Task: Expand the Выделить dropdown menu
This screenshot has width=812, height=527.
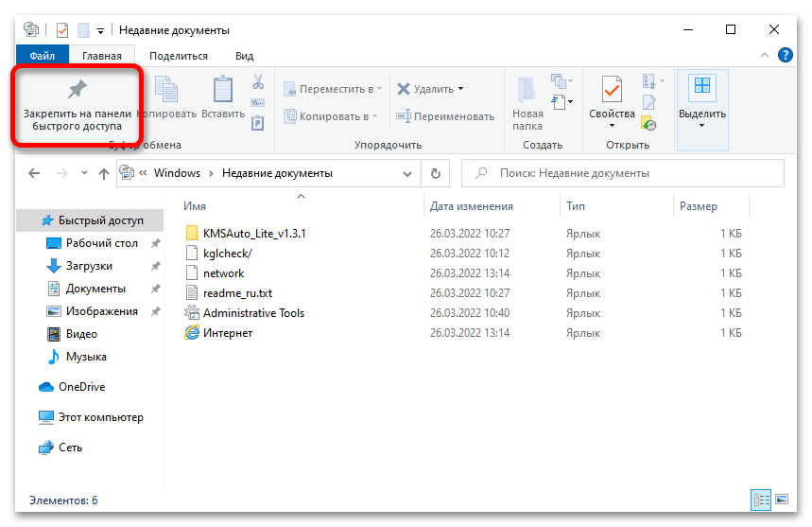Action: pyautogui.click(x=702, y=125)
